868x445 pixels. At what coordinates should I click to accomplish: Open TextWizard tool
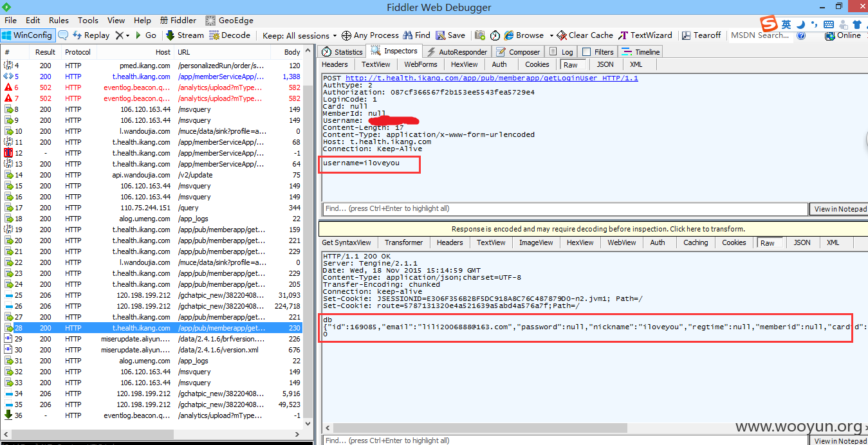coord(645,35)
